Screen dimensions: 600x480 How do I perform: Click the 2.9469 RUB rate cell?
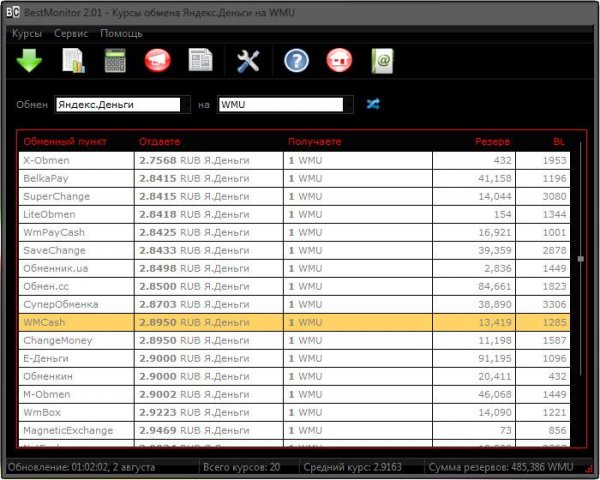pos(209,430)
